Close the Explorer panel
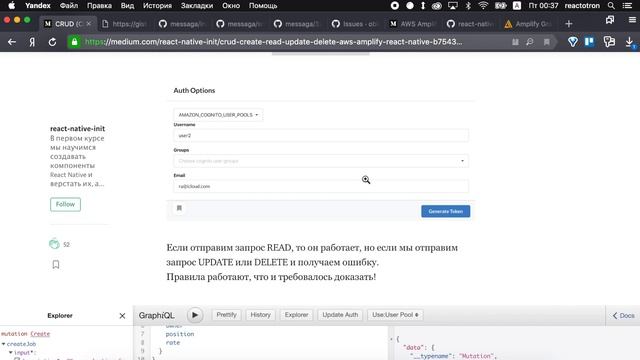The width and height of the screenshot is (640, 360). 122,316
